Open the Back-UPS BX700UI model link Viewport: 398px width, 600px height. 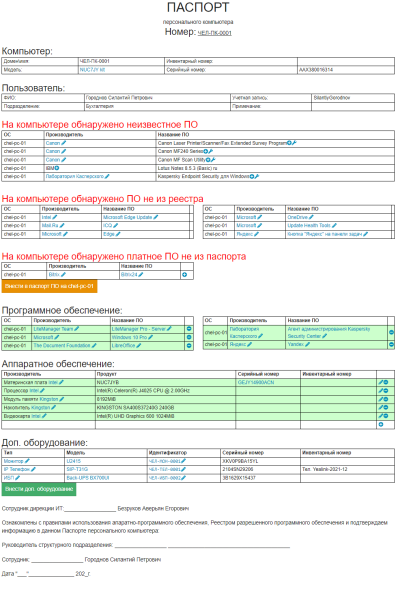(x=88, y=478)
